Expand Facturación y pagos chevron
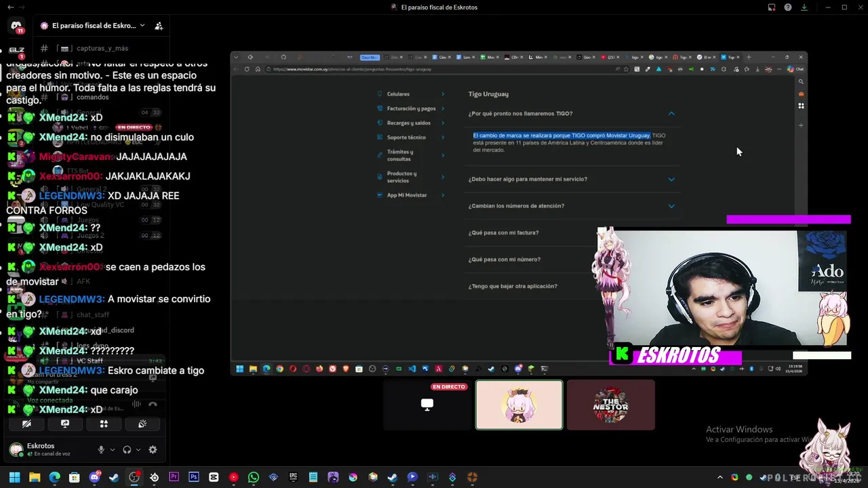 coord(443,108)
